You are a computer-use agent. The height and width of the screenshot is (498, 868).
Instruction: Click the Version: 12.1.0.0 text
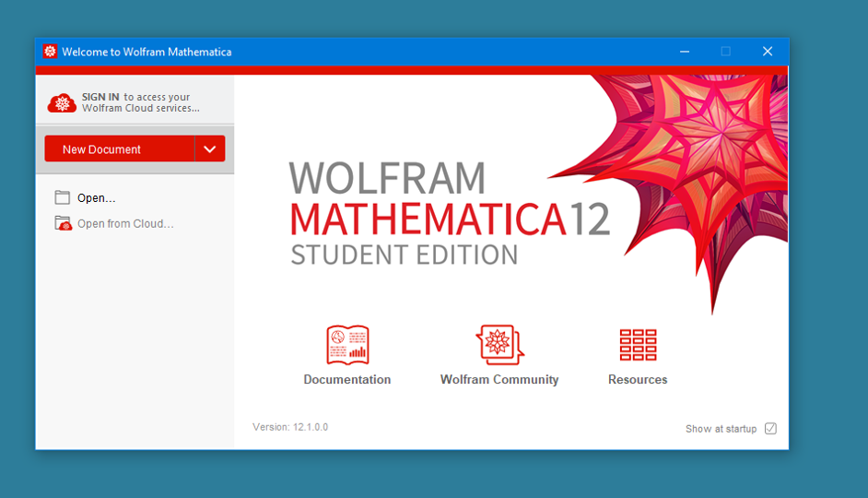pos(290,427)
